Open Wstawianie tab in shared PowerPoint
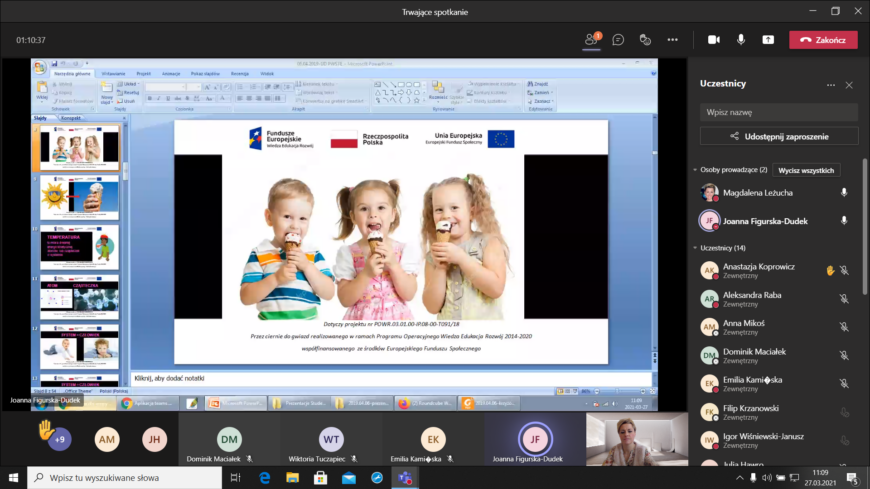The width and height of the screenshot is (870, 489). click(113, 73)
